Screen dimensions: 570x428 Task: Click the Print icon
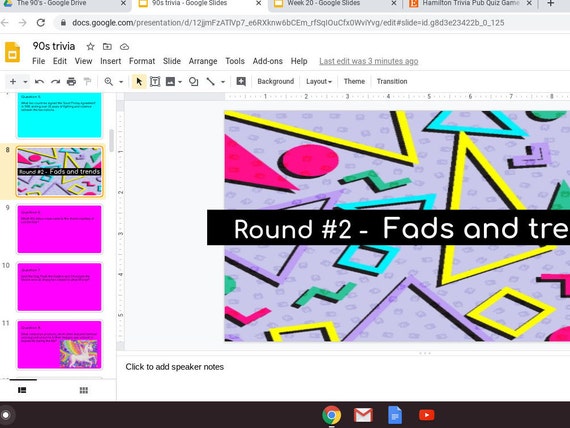click(x=71, y=81)
